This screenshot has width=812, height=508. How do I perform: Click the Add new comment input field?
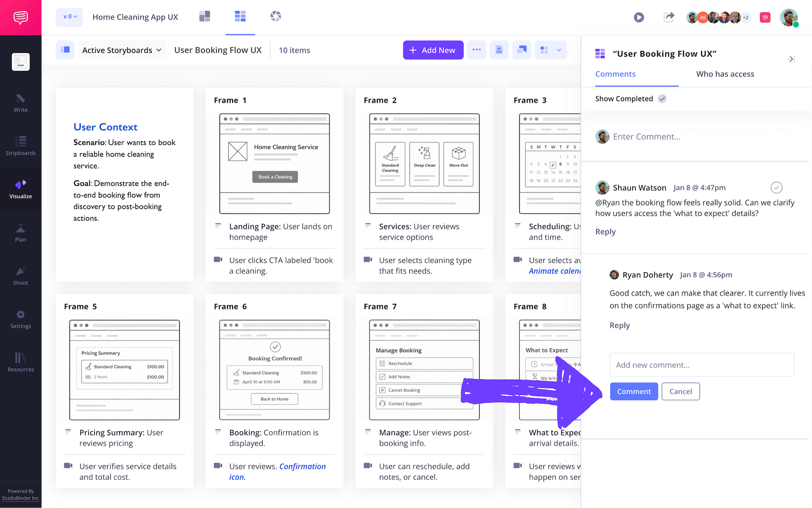pyautogui.click(x=701, y=365)
